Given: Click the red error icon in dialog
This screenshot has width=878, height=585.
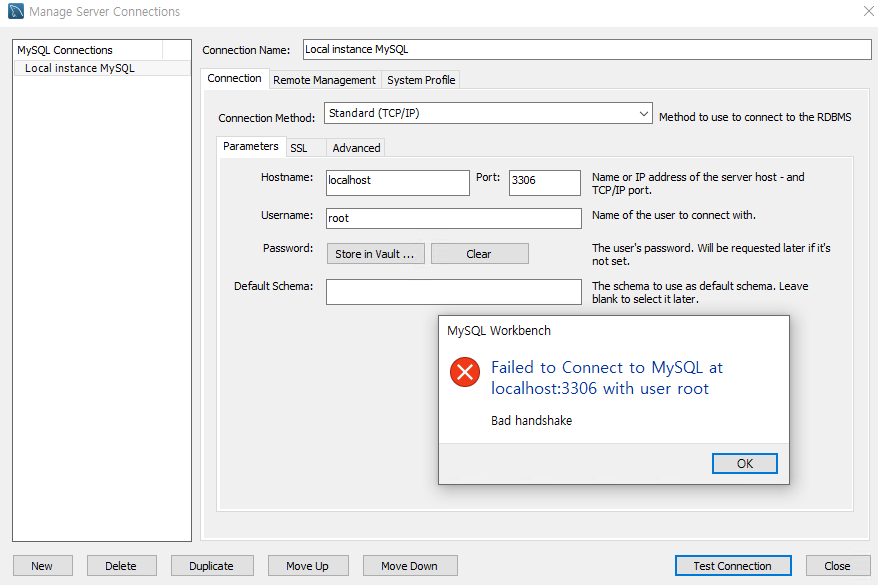Looking at the screenshot, I should click(465, 372).
